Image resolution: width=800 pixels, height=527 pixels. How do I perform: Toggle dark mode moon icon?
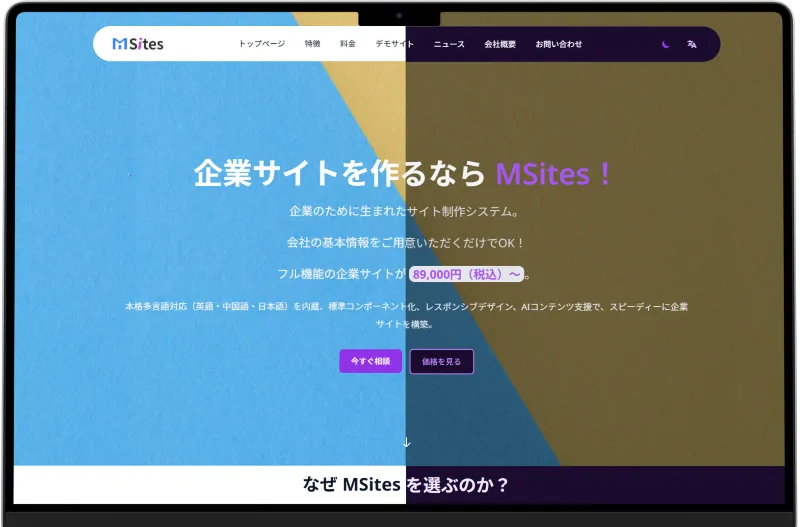(665, 44)
